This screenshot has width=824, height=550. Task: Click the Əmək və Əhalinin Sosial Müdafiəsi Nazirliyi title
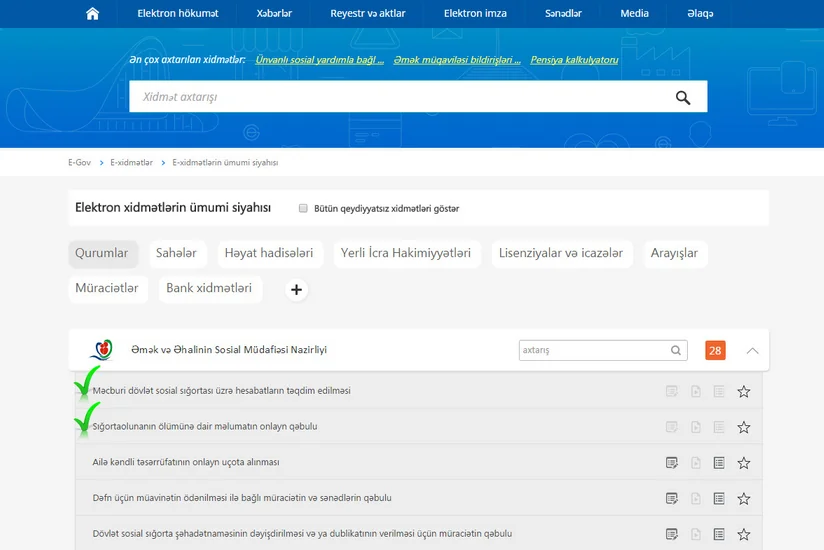(229, 350)
